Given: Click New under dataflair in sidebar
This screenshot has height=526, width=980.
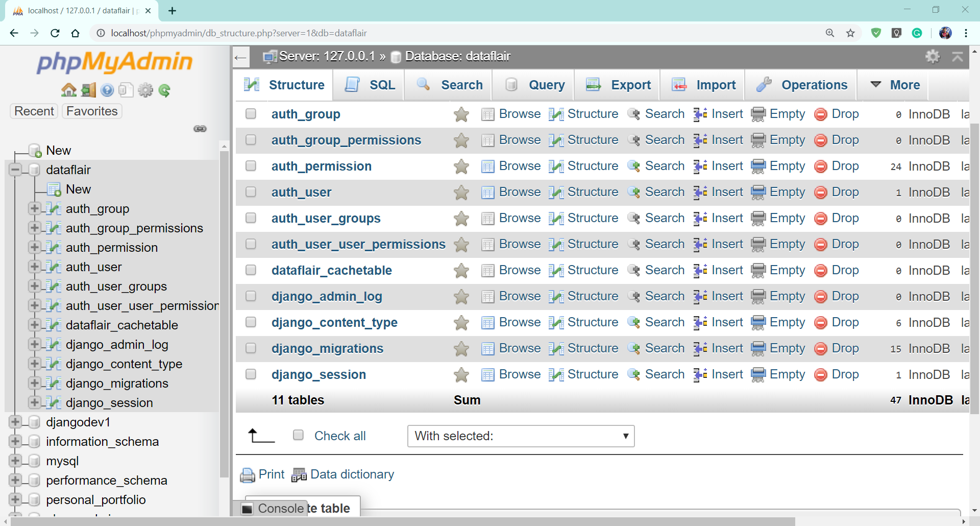Looking at the screenshot, I should 78,189.
